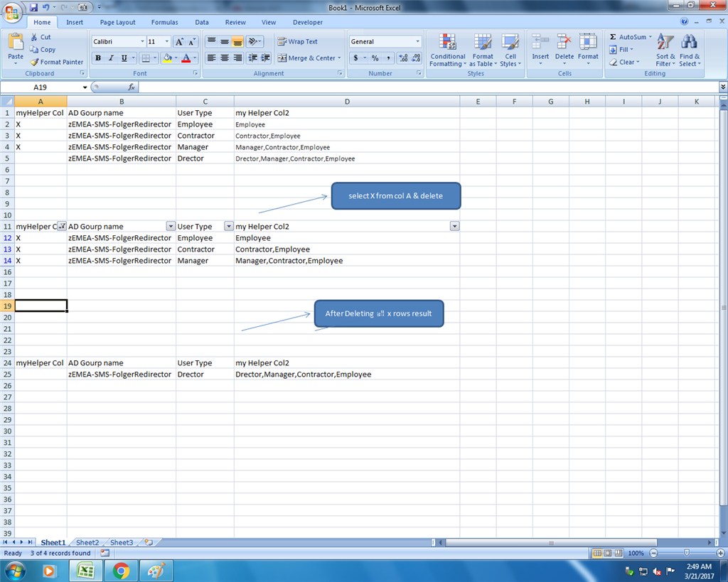Open the font size dropdown
The height and width of the screenshot is (582, 728).
tap(166, 42)
